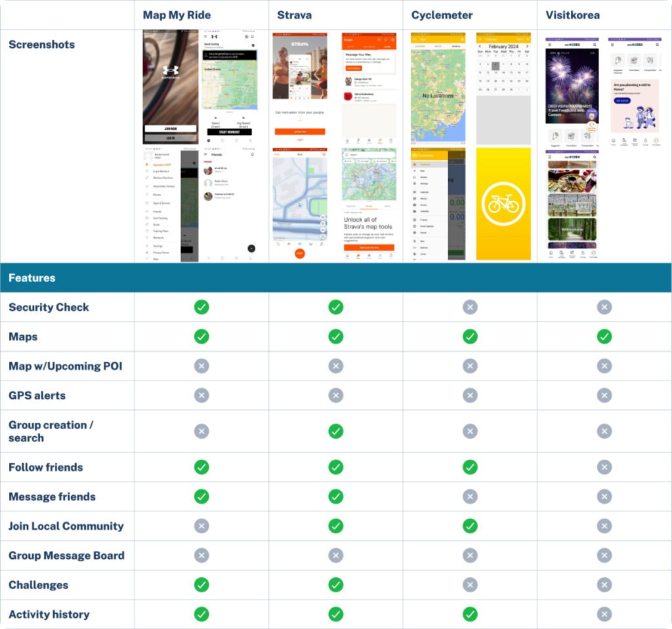
Task: Click the Visitkorea column header
Action: (572, 15)
